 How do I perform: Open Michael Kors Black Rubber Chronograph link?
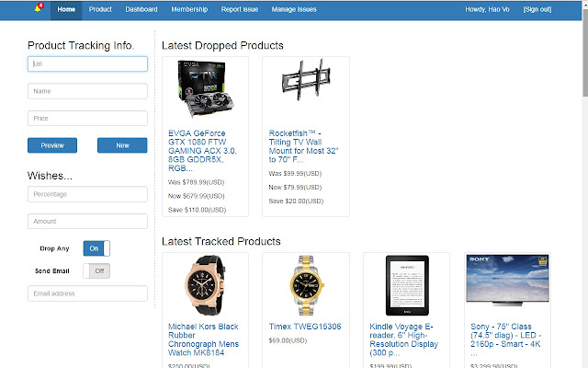[x=203, y=339]
